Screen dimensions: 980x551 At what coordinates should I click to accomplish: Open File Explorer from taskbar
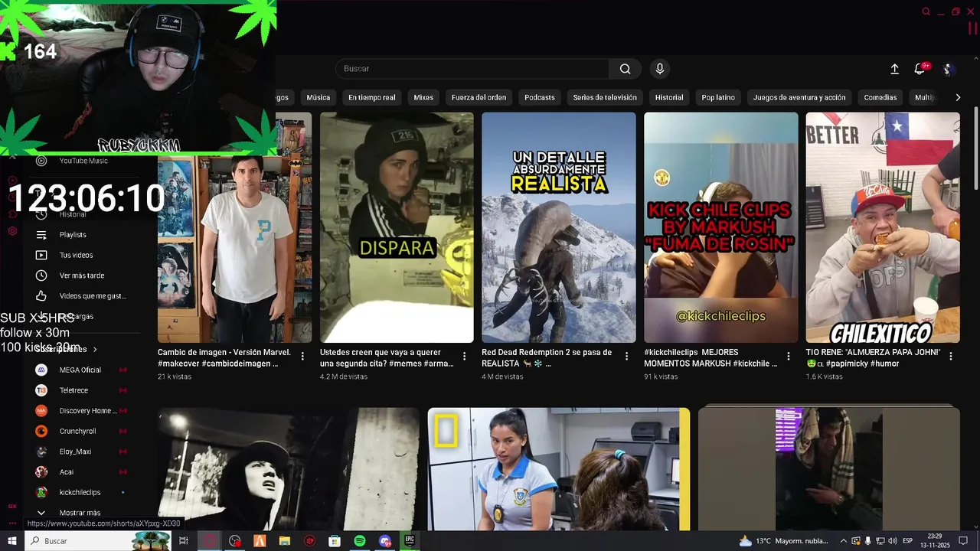pyautogui.click(x=285, y=541)
